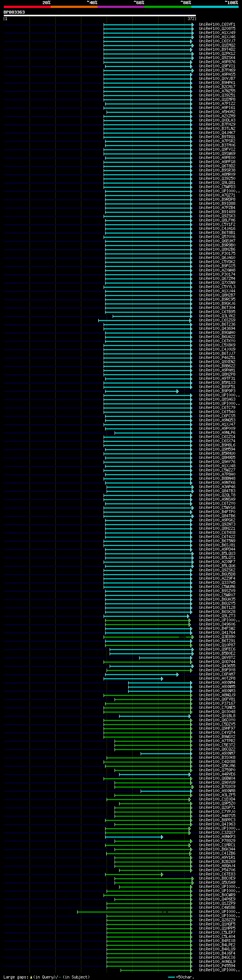Click the BP083363 query name label
Screen dimensions: 242x980
point(14,12)
